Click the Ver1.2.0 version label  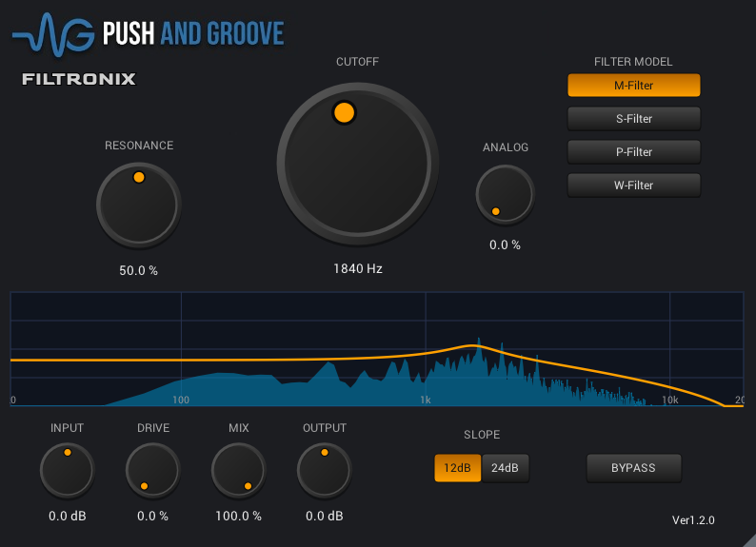pos(693,520)
